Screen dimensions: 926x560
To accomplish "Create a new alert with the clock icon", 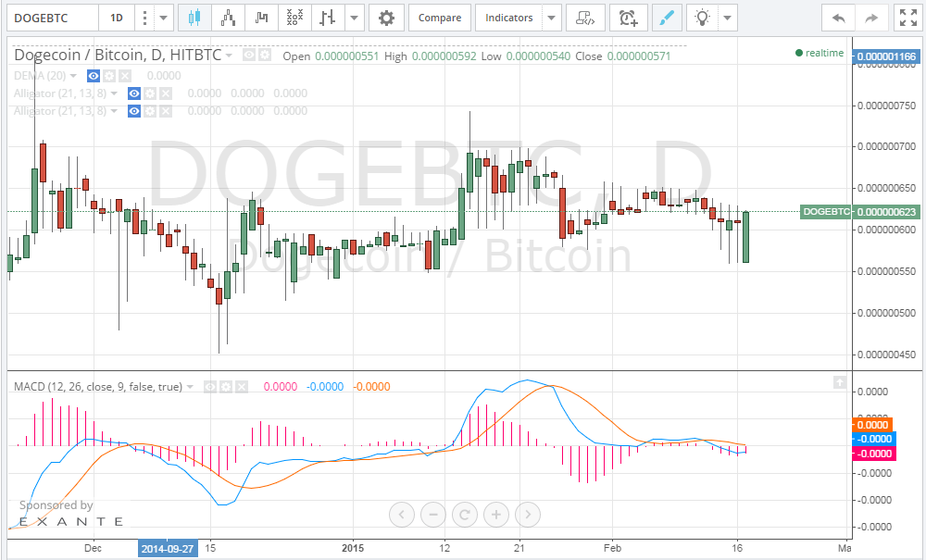I will click(628, 18).
